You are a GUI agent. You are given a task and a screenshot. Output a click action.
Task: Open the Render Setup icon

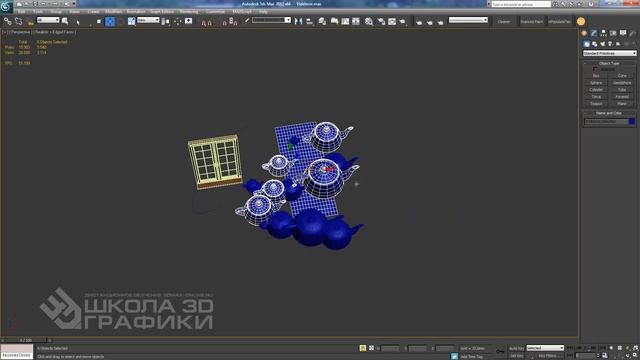[x=382, y=21]
